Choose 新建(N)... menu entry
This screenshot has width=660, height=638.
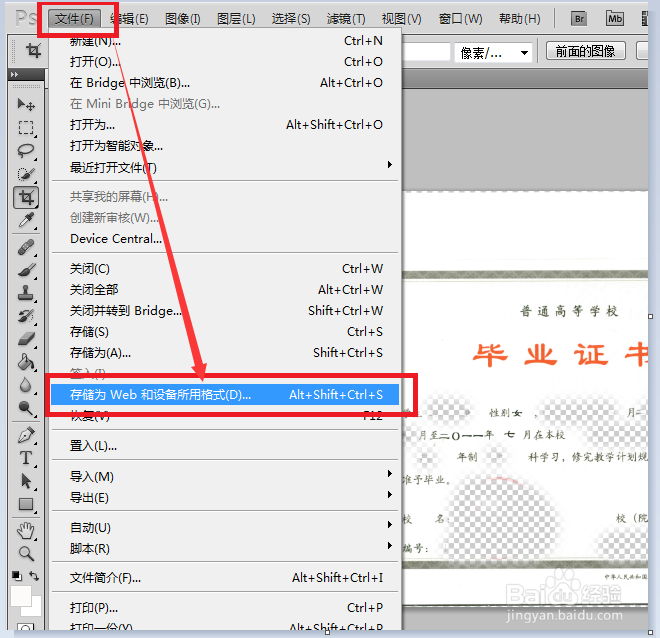click(x=225, y=41)
